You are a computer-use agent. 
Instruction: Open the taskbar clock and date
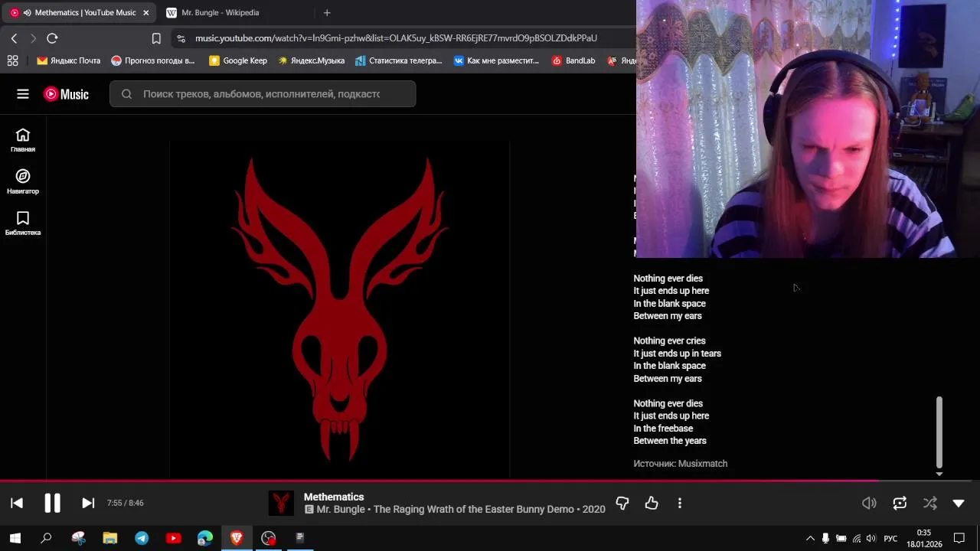[924, 538]
